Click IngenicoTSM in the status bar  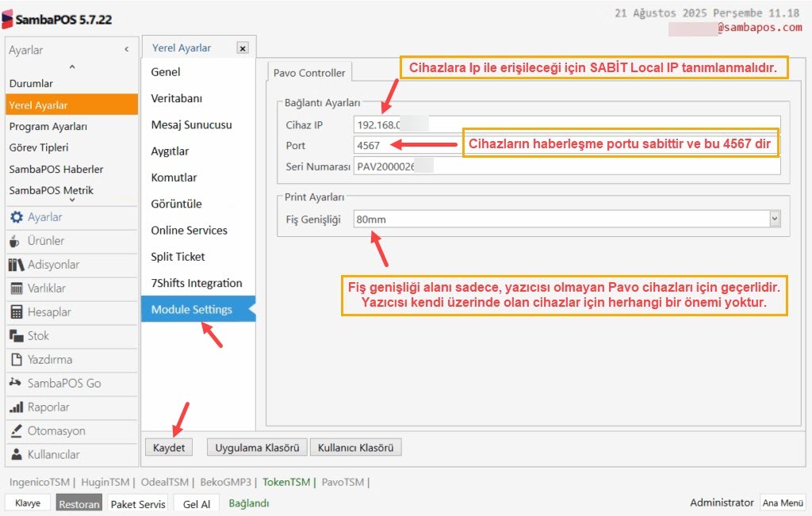(40, 482)
